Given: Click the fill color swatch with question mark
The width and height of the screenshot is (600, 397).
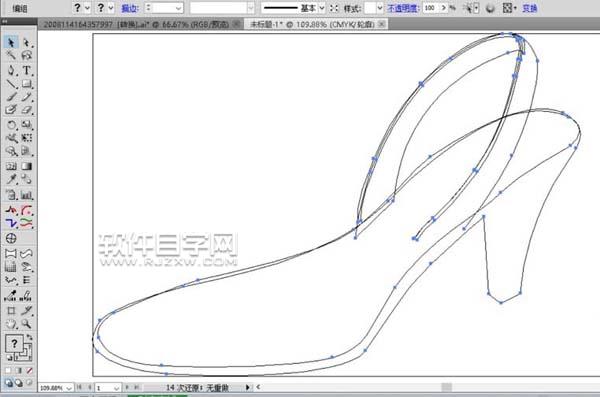Looking at the screenshot, I should [x=14, y=343].
